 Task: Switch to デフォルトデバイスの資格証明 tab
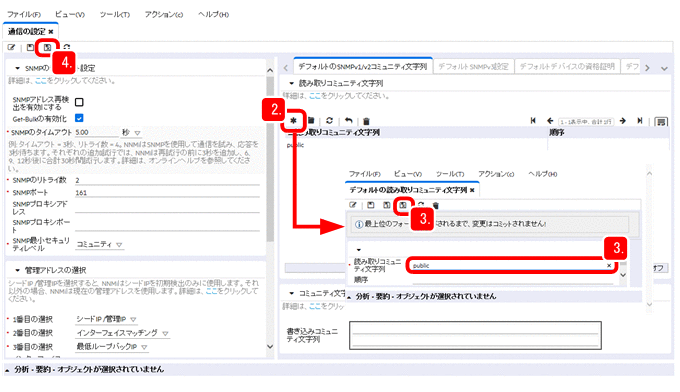coord(567,66)
